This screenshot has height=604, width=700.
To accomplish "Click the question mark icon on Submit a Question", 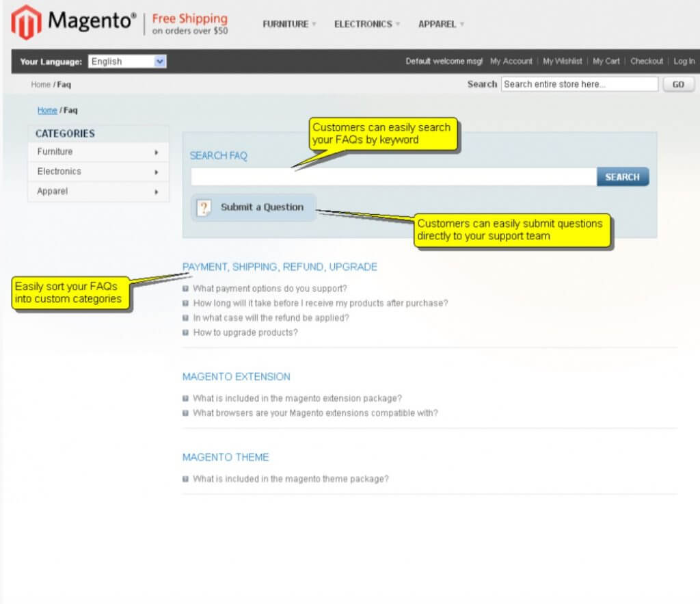I will pos(203,208).
